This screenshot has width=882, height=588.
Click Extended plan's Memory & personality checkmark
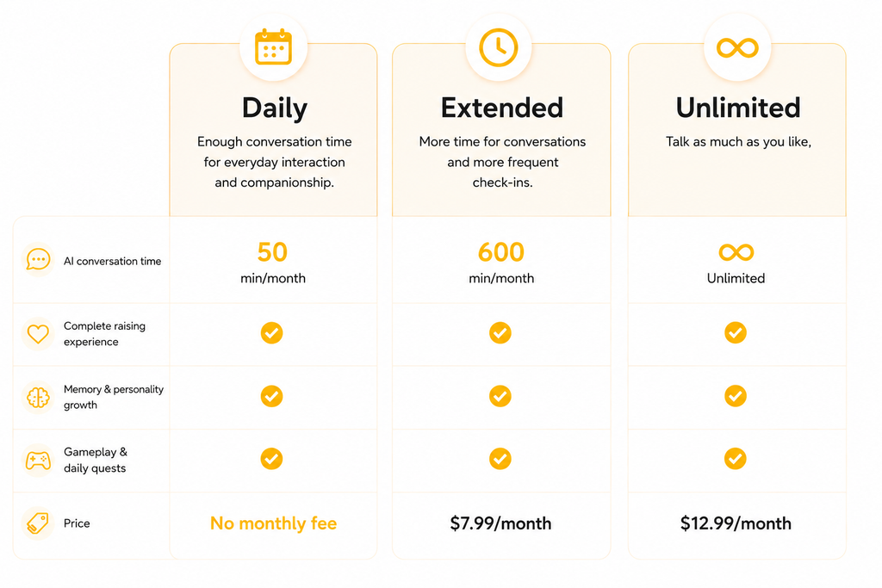500,396
